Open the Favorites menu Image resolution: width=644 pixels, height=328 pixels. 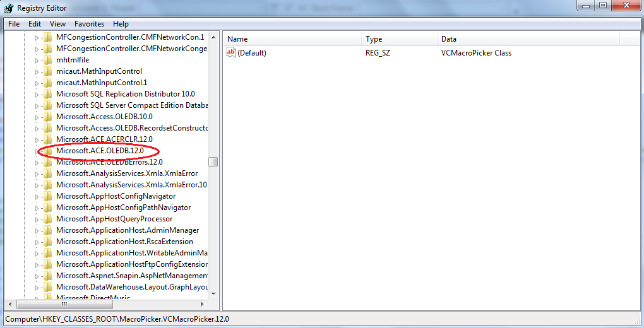pyautogui.click(x=89, y=24)
